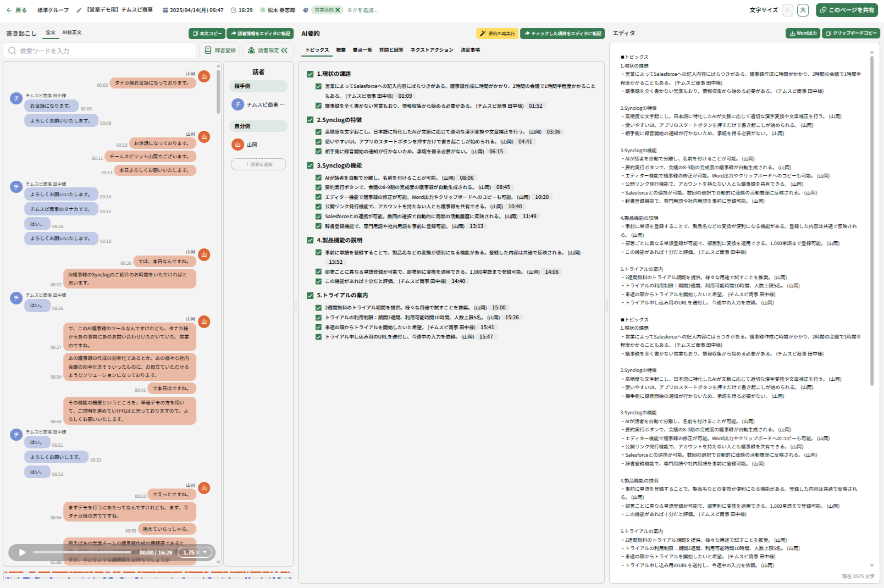Click the 本文コピー copy button
Viewport: 884px width, 588px height.
207,34
